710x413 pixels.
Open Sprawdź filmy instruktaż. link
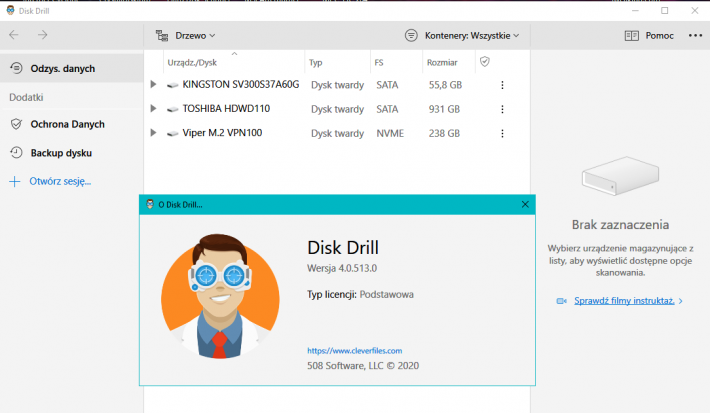click(624, 301)
